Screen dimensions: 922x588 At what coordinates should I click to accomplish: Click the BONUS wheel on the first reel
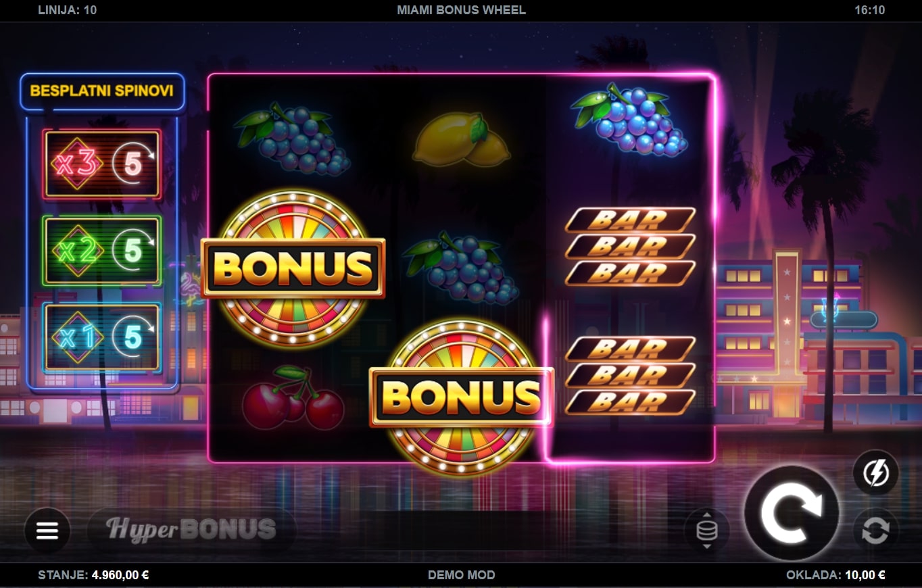click(x=293, y=268)
